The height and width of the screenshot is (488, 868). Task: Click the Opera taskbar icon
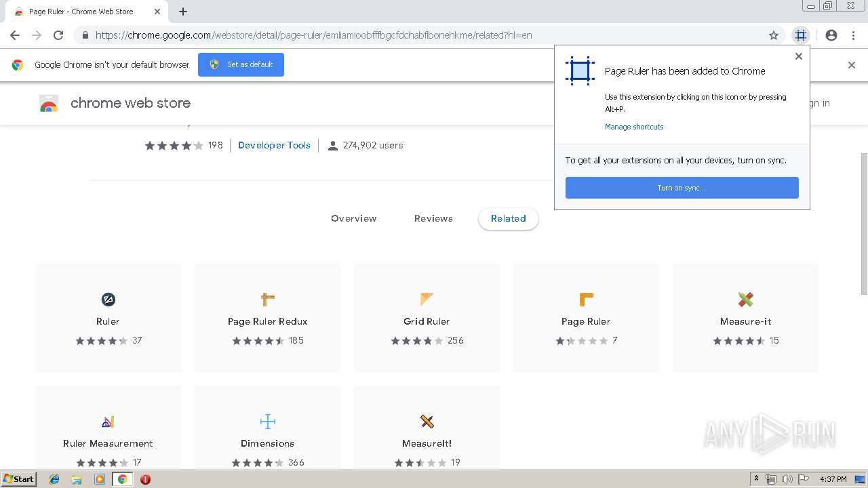point(145,479)
